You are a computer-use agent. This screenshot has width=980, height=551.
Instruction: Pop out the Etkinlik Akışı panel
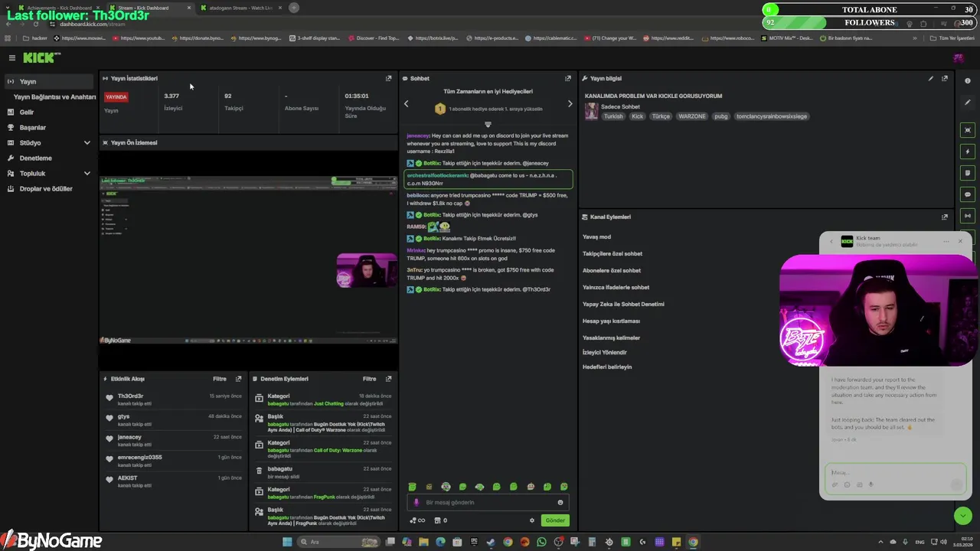pos(238,379)
